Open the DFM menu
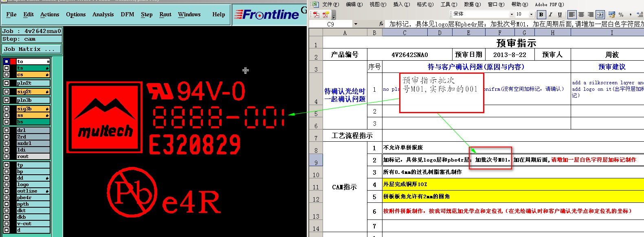 pos(127,14)
